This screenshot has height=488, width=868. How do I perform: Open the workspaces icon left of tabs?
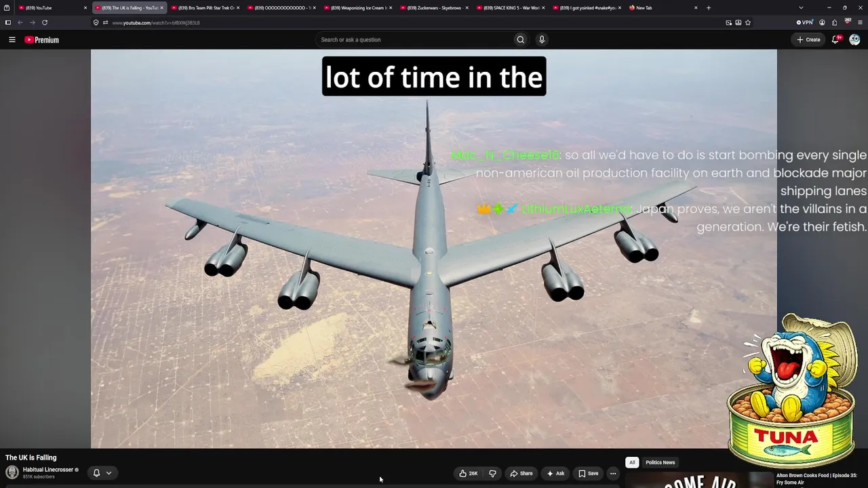[7, 8]
